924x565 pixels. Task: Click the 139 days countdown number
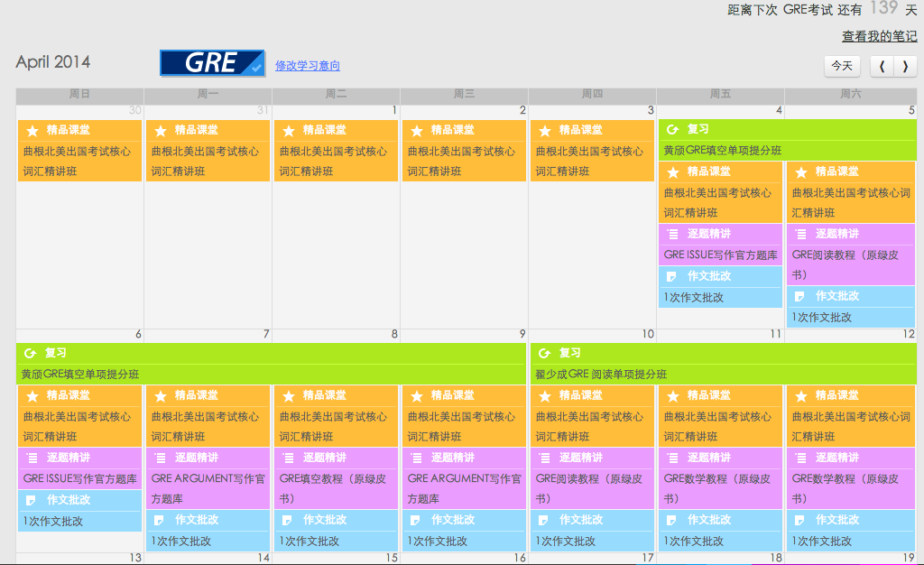click(884, 8)
